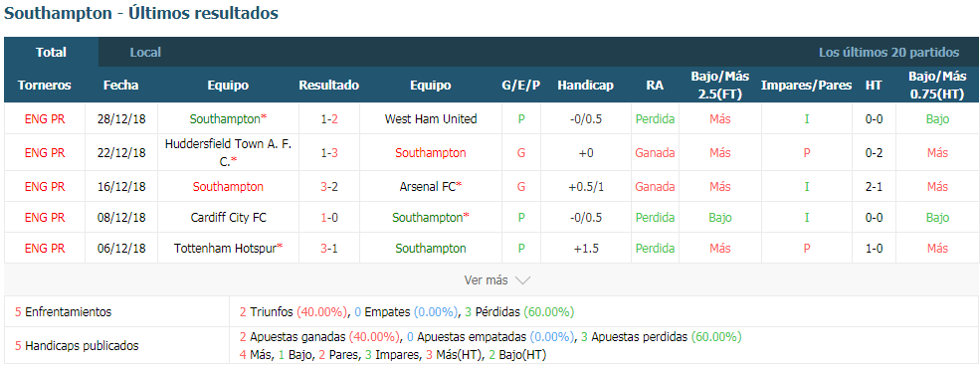Click the Fecha column header
The width and height of the screenshot is (980, 367).
tap(121, 85)
